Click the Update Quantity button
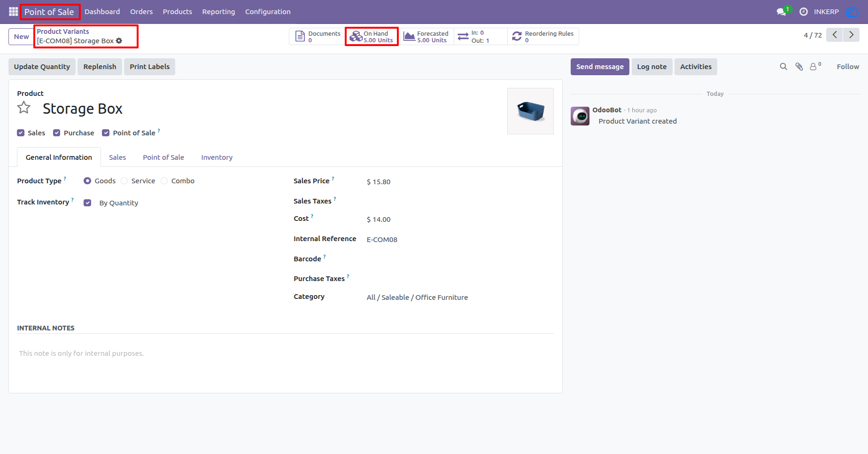868x454 pixels. click(42, 67)
